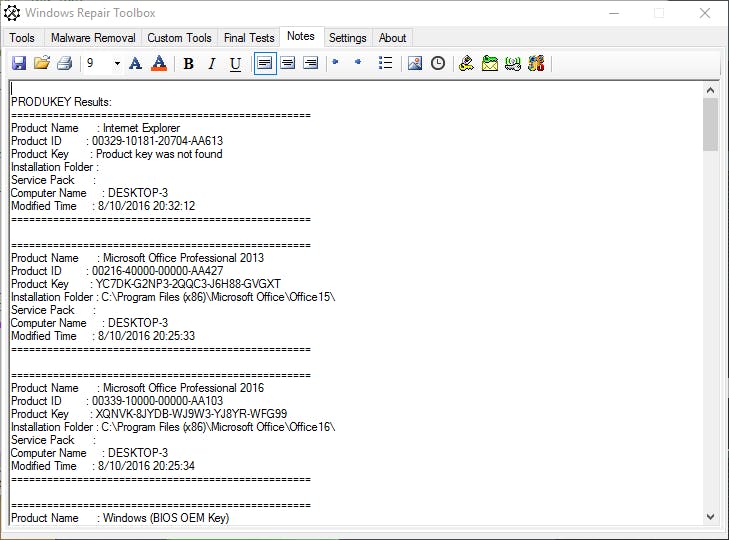Click 'Product key was not found' text

coord(159,154)
